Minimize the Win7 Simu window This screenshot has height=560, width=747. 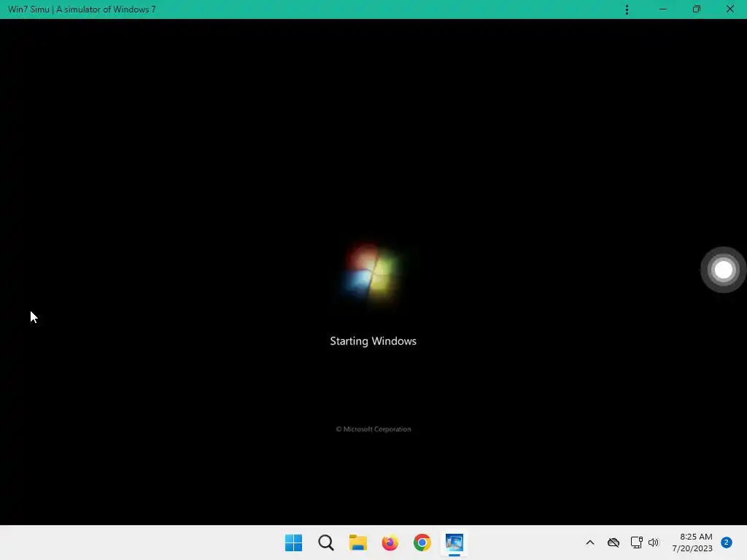pos(662,9)
